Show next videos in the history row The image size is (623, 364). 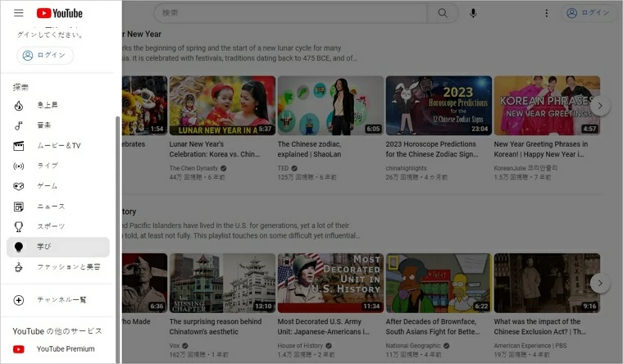(x=600, y=284)
